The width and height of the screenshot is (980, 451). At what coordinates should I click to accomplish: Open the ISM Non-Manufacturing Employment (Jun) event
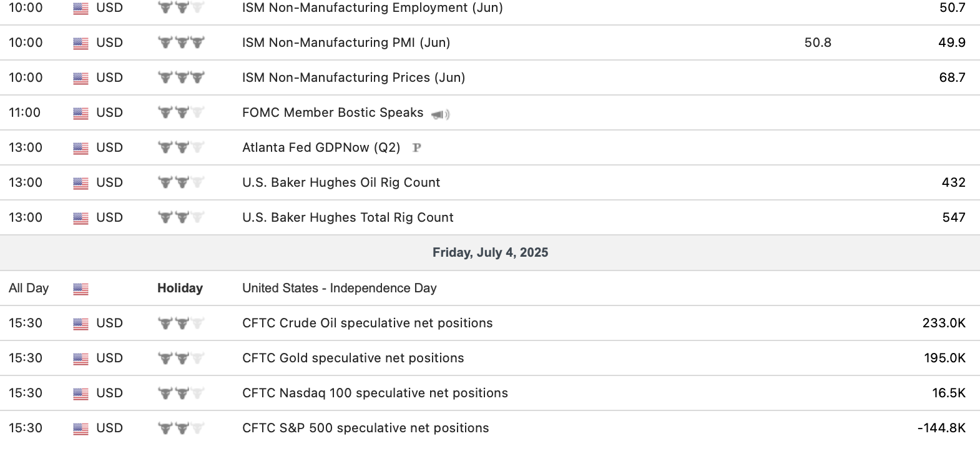coord(372,8)
